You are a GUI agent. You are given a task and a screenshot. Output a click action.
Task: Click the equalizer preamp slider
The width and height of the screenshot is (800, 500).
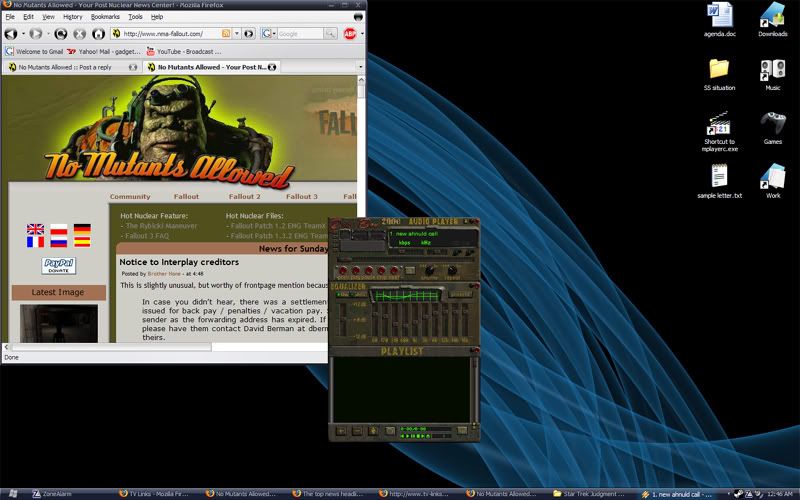point(342,319)
